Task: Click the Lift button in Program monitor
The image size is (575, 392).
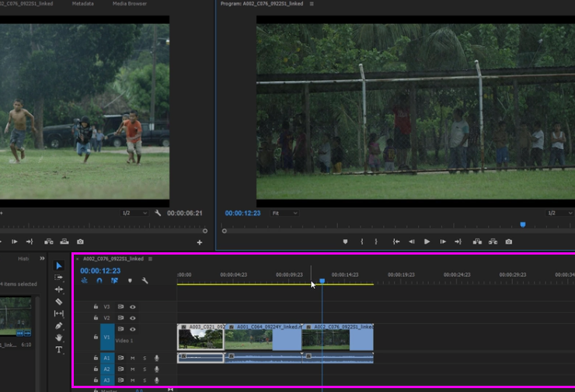Action: 477,241
